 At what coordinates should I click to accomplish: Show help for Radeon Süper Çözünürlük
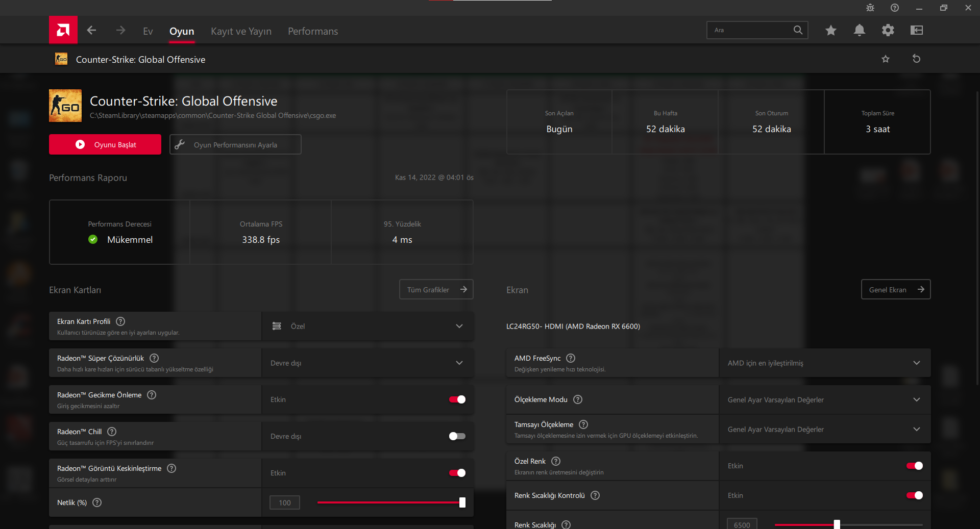154,358
